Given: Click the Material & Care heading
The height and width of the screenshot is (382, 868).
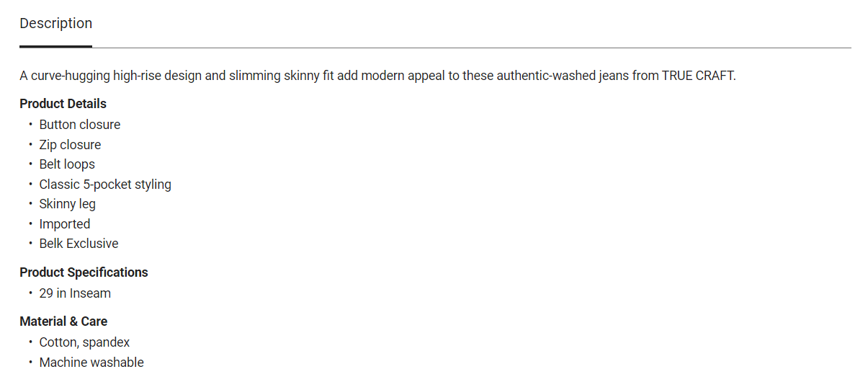Looking at the screenshot, I should point(63,321).
